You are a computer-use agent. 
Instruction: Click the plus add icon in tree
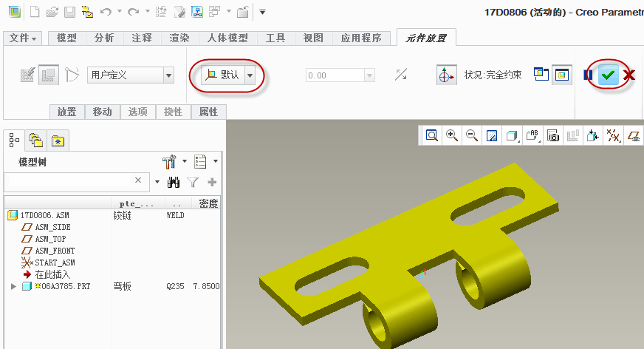tap(212, 182)
